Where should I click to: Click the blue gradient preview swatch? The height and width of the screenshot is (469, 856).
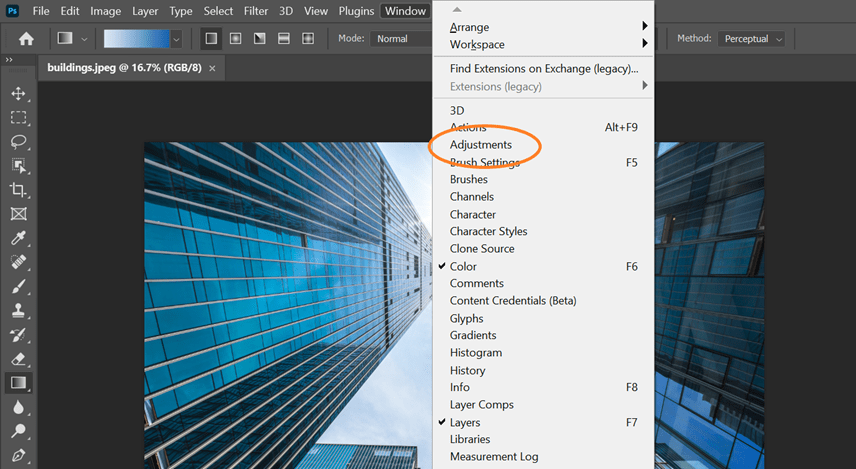pyautogui.click(x=137, y=39)
